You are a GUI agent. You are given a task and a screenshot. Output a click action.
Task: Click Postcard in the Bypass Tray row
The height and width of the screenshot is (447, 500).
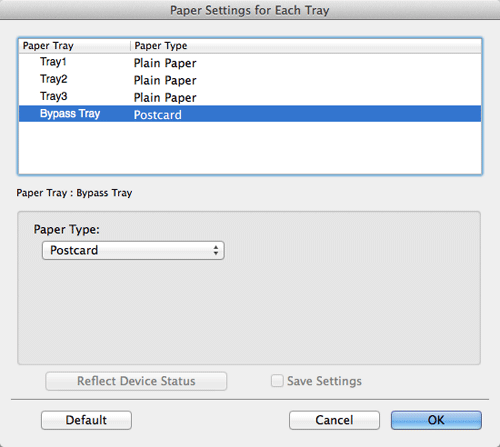click(x=158, y=115)
